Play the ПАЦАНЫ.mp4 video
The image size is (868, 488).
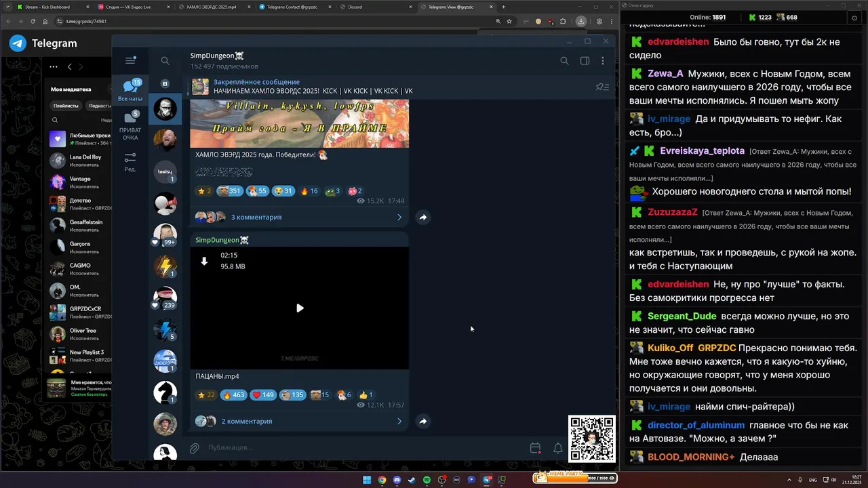(300, 308)
